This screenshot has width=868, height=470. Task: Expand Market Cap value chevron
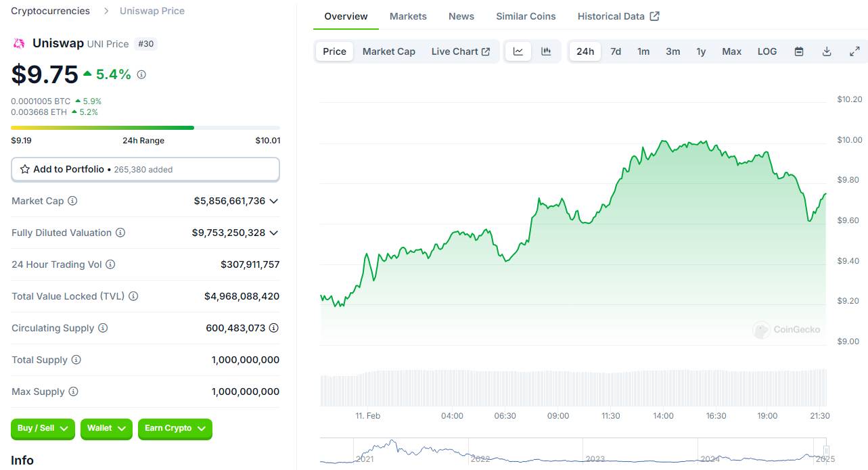pos(273,201)
